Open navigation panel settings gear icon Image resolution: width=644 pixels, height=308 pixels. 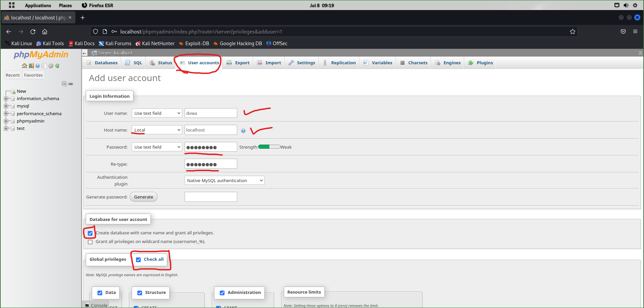(x=51, y=66)
